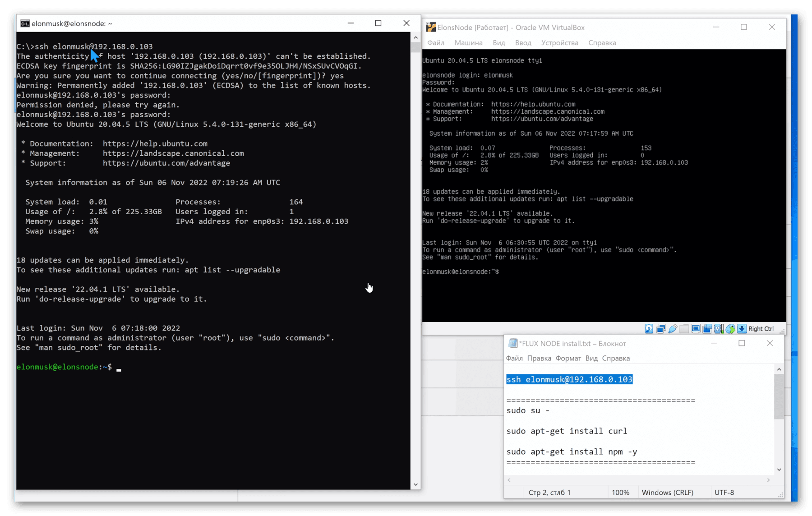The image size is (812, 516).
Task: Click 'C:\>ssh elonmusk@192.168.0.103' command line in terminal
Action: click(x=85, y=46)
